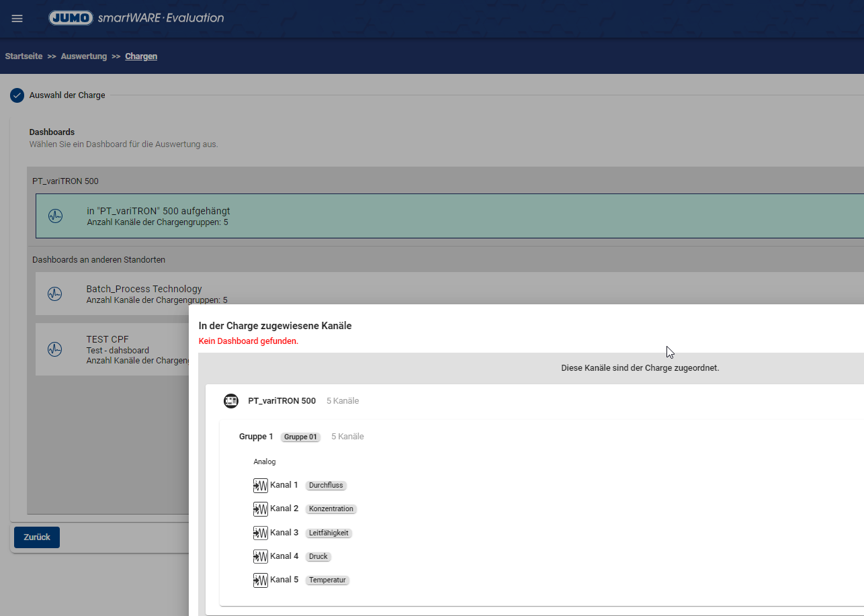This screenshot has width=864, height=616.
Task: Select the Kanal 2 Konzentration entry
Action: pos(284,509)
